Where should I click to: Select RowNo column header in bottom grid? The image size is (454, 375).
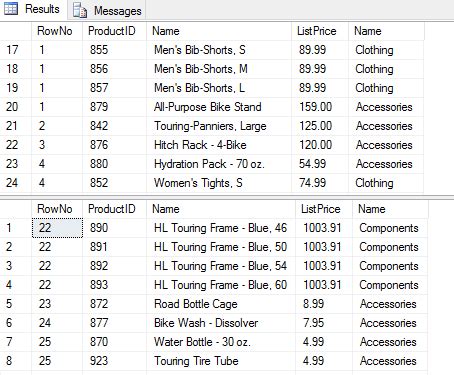[57, 209]
